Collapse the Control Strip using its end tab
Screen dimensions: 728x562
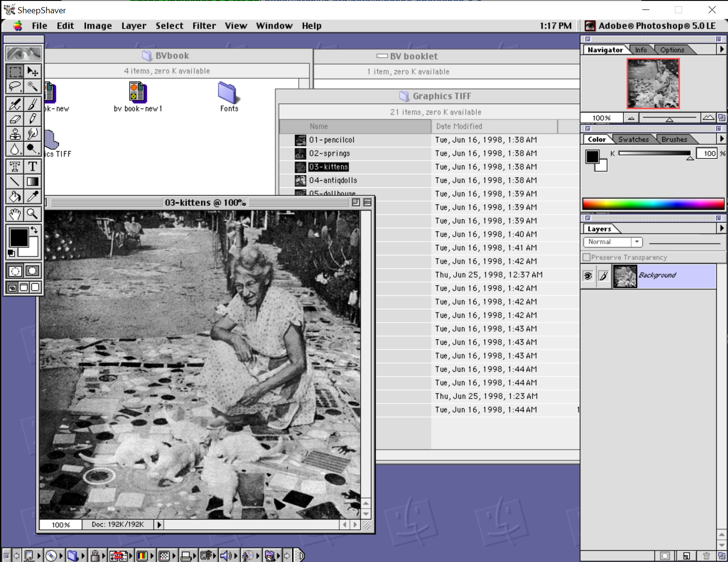pyautogui.click(x=299, y=555)
